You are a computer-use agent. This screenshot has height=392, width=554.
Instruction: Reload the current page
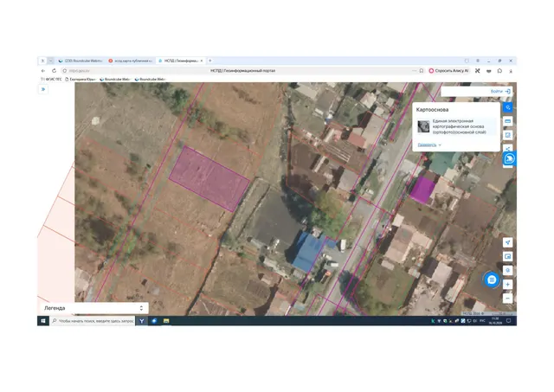(x=54, y=71)
